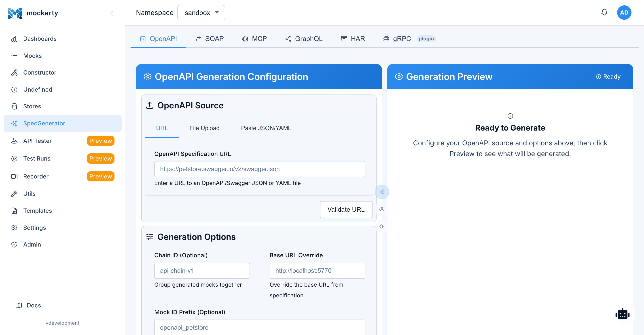Click Preview badge next to Test Runs
Screen dimensions: 644x335
click(100, 159)
